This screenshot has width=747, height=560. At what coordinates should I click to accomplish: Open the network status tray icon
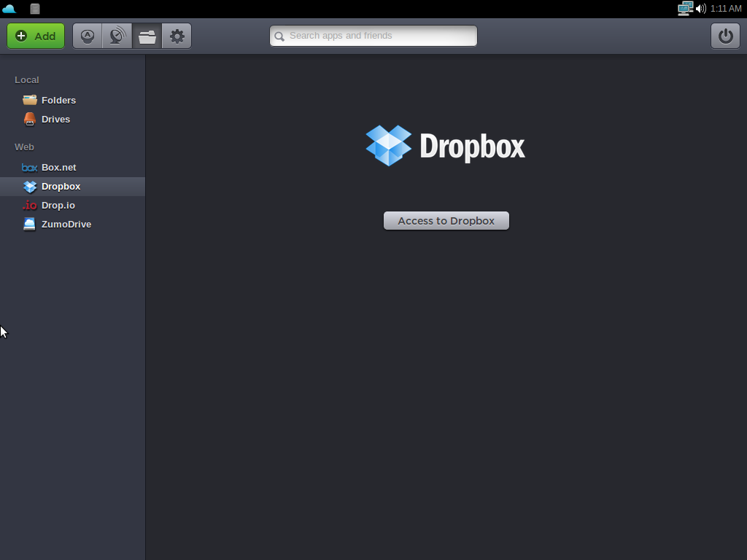coord(685,9)
